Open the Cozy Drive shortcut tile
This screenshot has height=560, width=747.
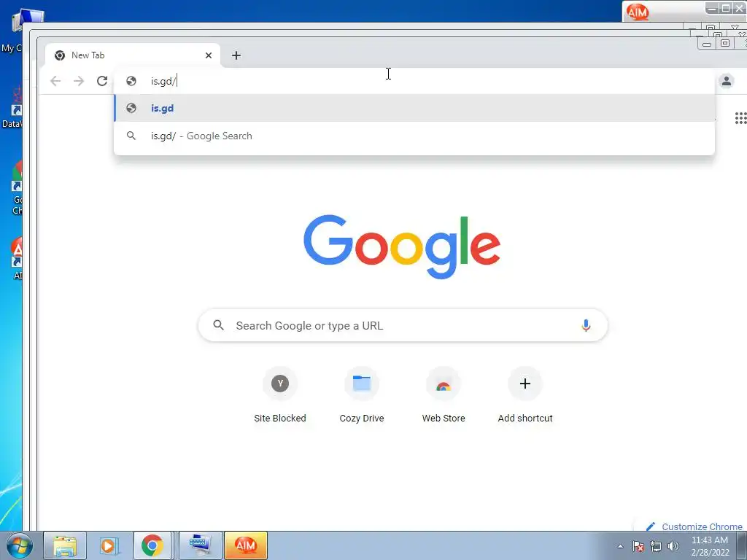coord(362,395)
